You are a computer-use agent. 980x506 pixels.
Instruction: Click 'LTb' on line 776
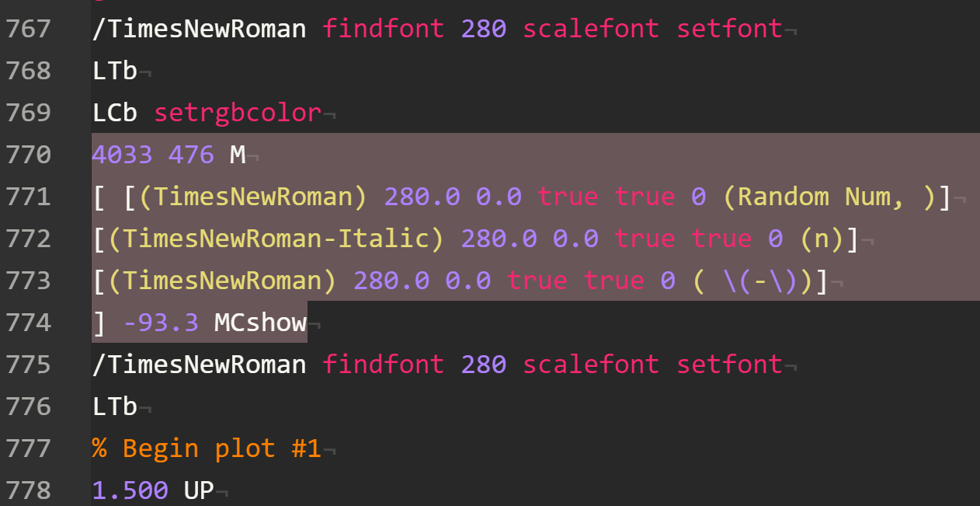[114, 407]
